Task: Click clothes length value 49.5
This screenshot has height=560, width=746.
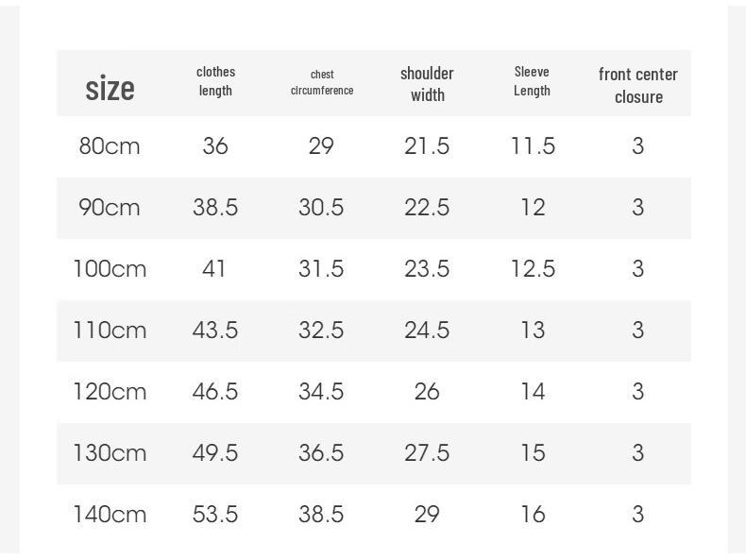Action: [x=215, y=452]
